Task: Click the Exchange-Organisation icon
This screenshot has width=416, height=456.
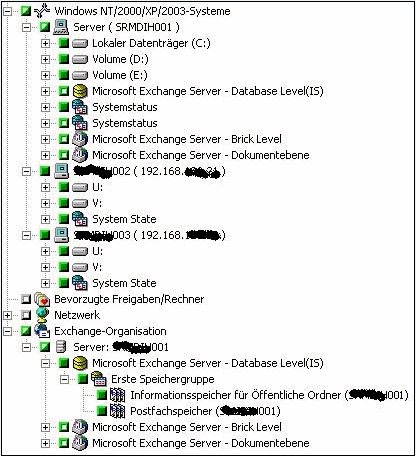Action: pos(42,331)
